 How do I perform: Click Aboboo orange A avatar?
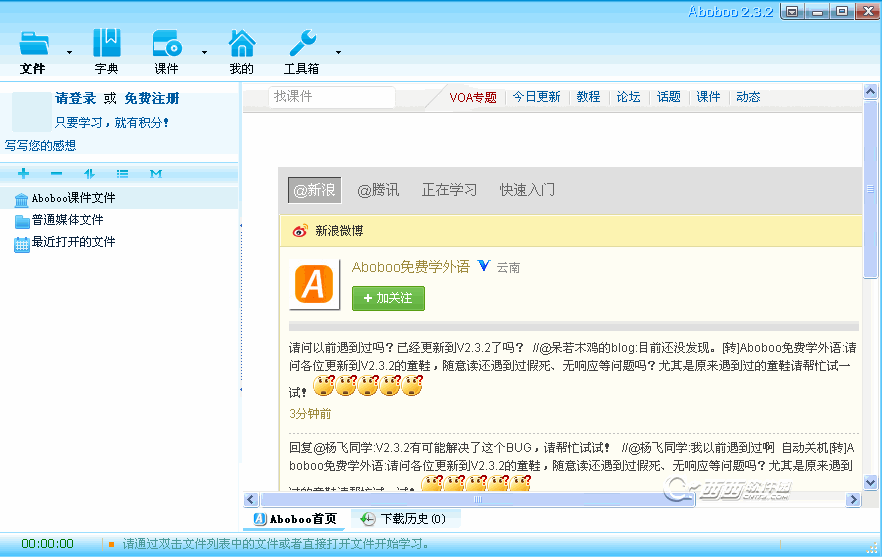point(314,284)
